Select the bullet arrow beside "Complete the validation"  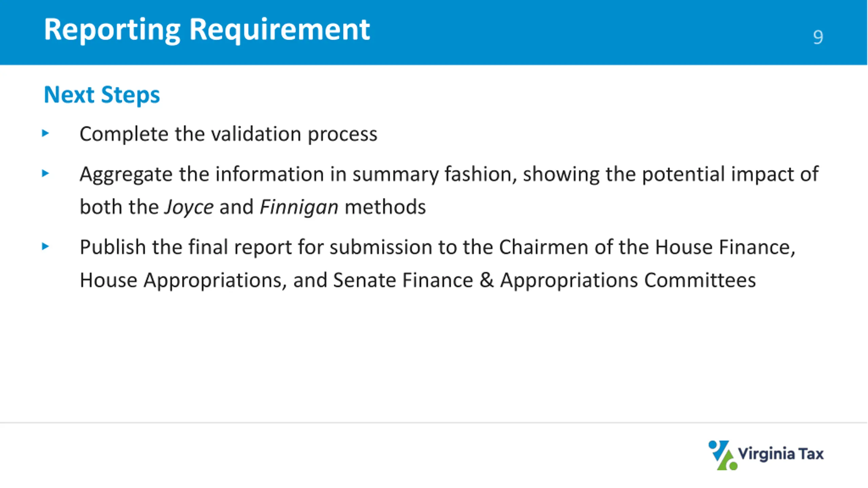(45, 133)
